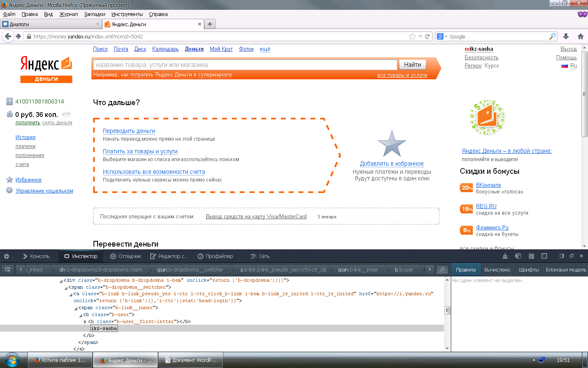Open the Платить за товары и услуги link

pos(140,151)
